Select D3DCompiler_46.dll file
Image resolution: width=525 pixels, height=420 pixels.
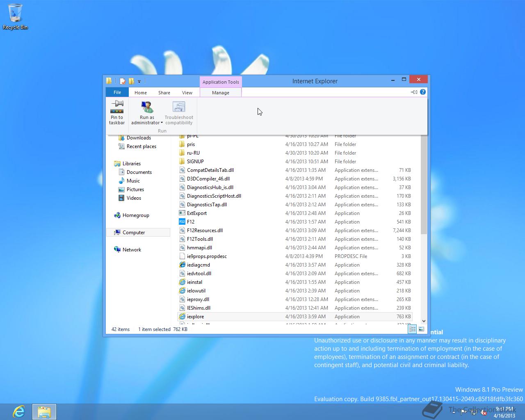[294, 179]
